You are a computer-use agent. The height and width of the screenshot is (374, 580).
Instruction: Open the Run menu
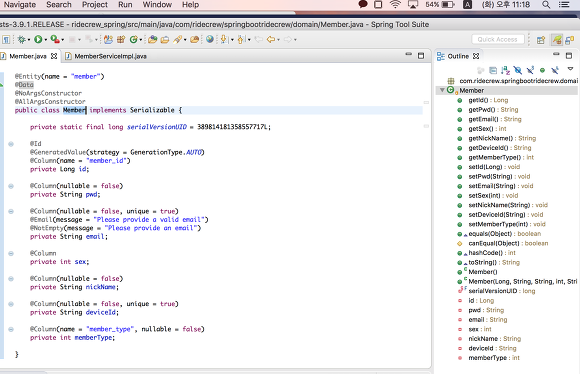[125, 4]
